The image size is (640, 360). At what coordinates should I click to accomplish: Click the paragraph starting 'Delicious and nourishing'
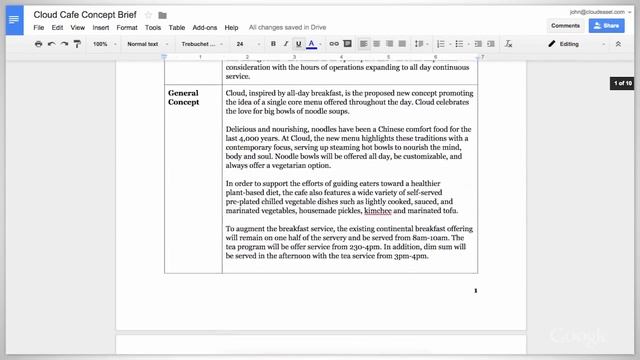point(348,147)
